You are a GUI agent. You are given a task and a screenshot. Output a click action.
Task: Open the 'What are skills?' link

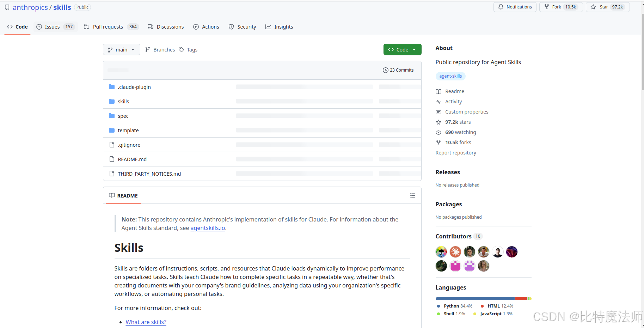click(146, 322)
